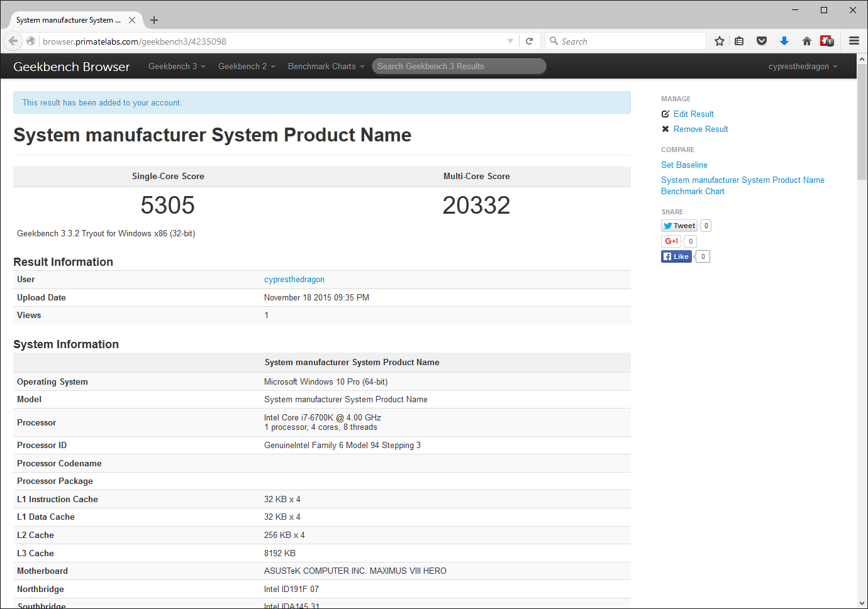This screenshot has height=609, width=868.
Task: Open the Firefox hamburger menu
Action: point(854,41)
